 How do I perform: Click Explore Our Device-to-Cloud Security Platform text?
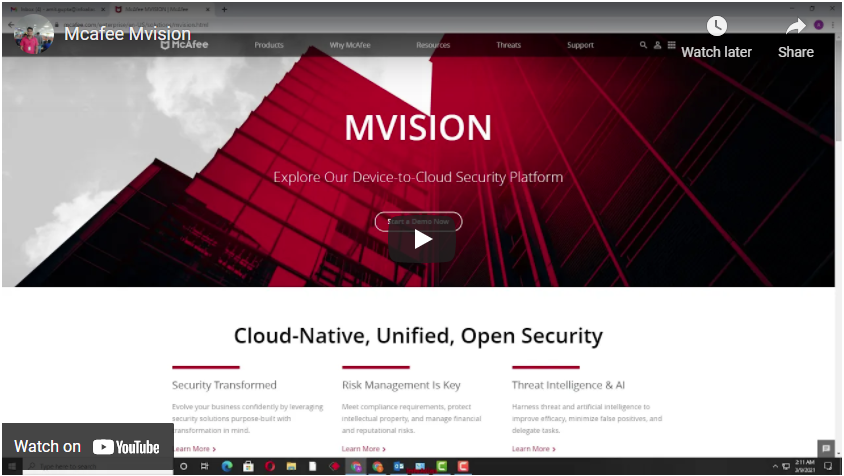click(x=418, y=177)
